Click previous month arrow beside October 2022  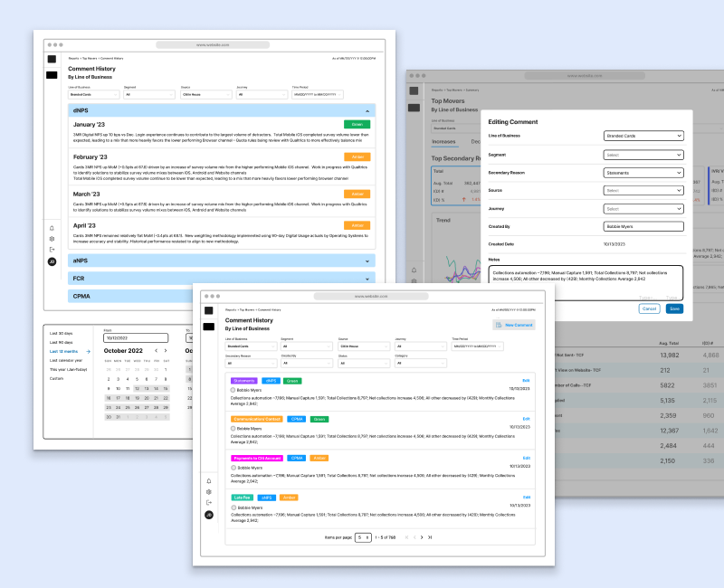tap(156, 351)
